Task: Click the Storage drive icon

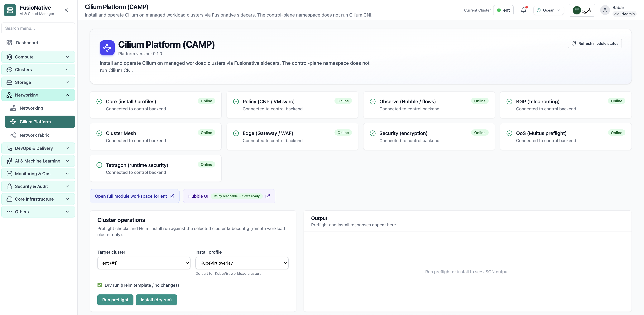Action: 9,82
